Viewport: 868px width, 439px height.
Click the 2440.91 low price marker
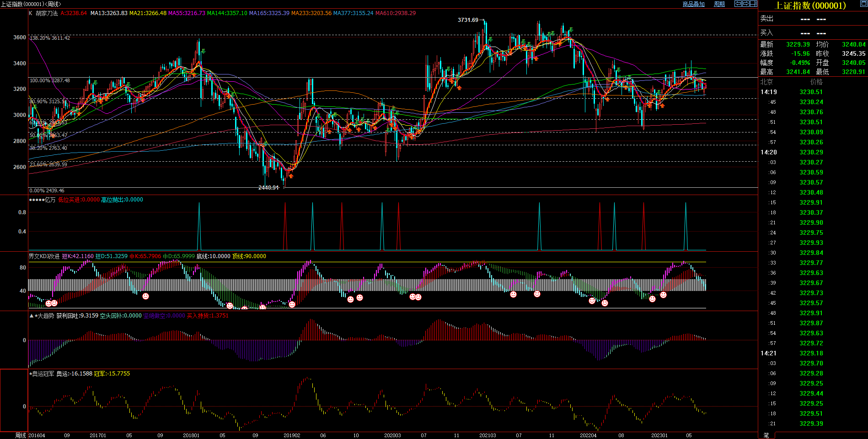coord(268,188)
